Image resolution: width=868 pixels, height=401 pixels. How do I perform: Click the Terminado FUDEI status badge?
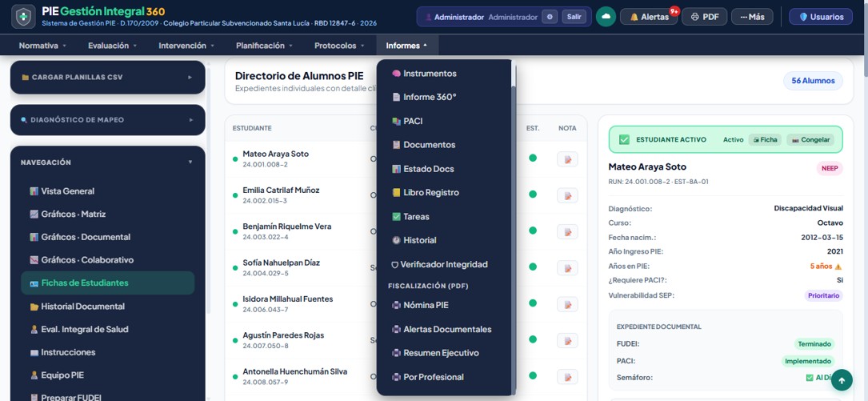point(814,344)
